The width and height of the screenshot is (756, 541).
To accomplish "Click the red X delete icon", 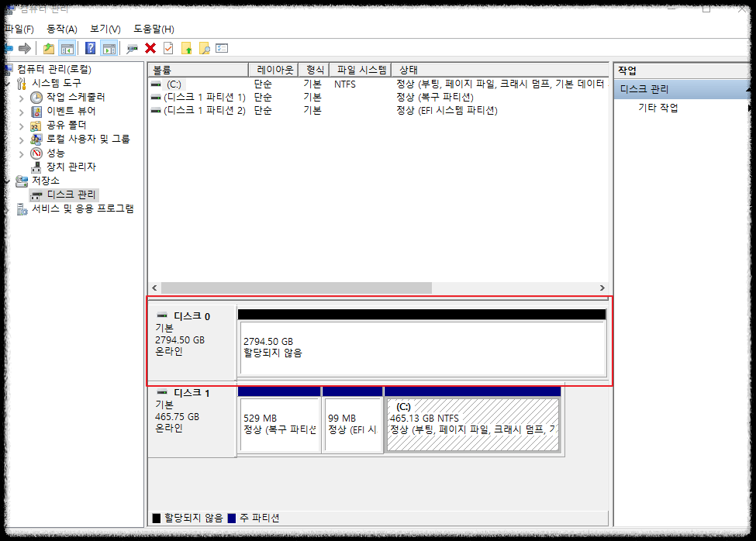I will click(150, 48).
